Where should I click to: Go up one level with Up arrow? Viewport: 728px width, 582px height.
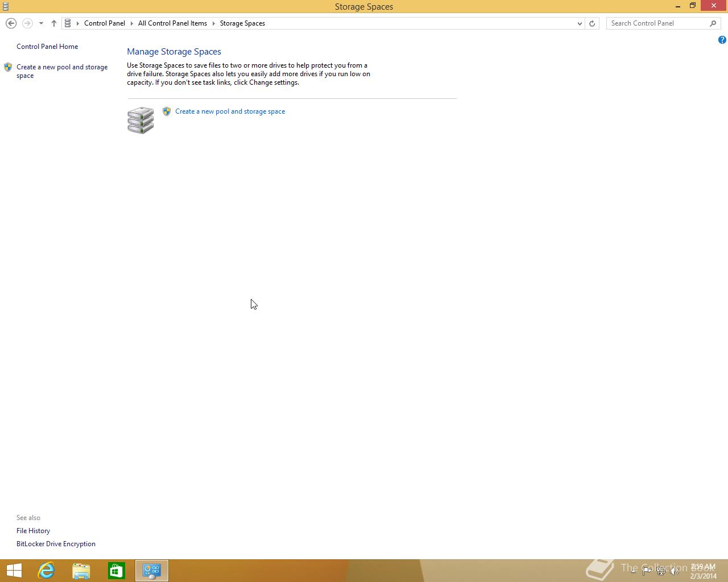(53, 23)
